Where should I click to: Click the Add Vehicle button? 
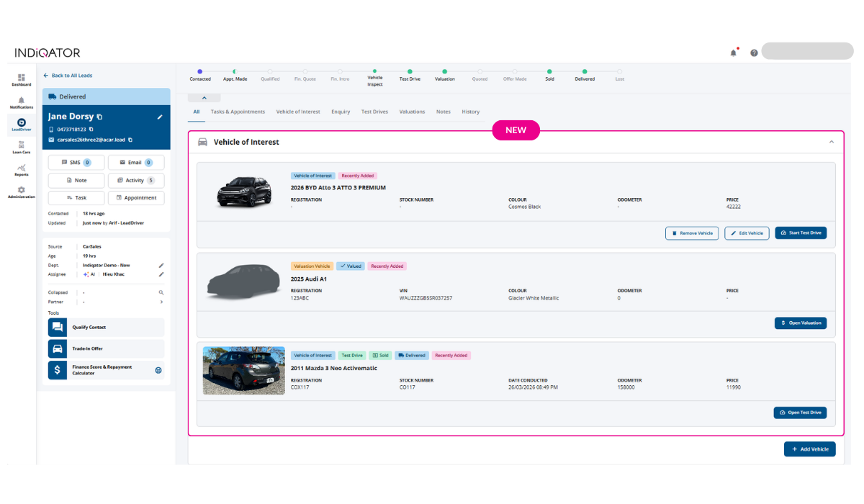pyautogui.click(x=809, y=449)
